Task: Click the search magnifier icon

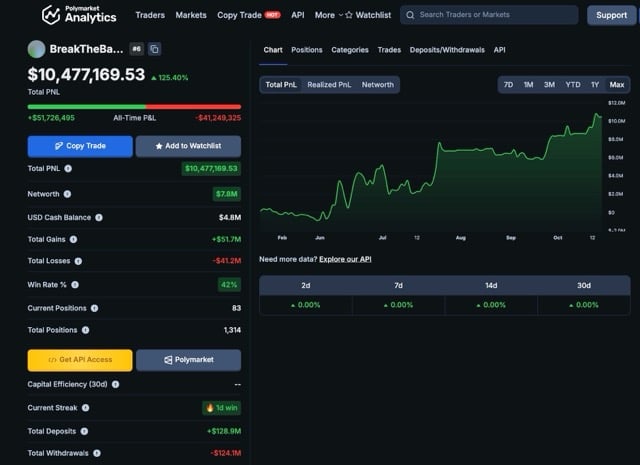Action: [x=410, y=15]
